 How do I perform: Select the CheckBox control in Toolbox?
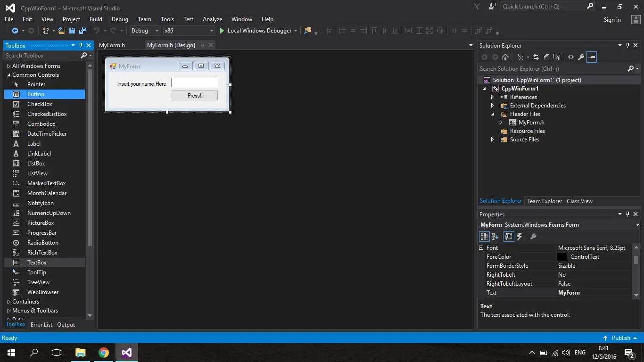point(44,104)
